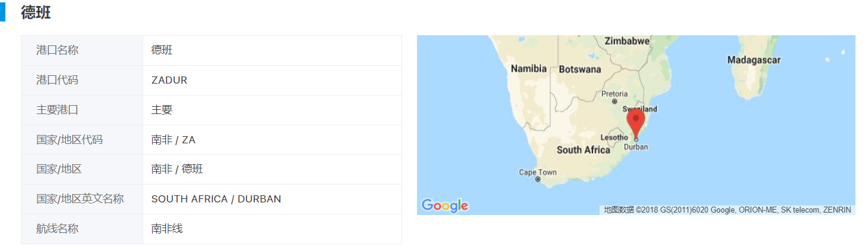Click the 主要 main port value
Screen dimensions: 868x252
pyautogui.click(x=162, y=110)
